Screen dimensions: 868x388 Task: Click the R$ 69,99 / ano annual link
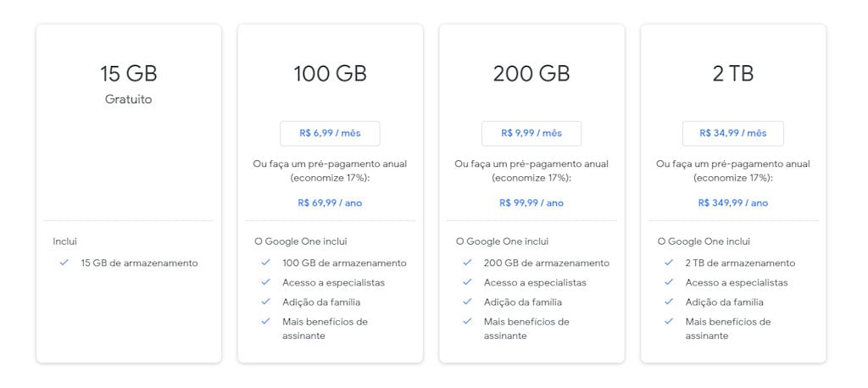330,202
